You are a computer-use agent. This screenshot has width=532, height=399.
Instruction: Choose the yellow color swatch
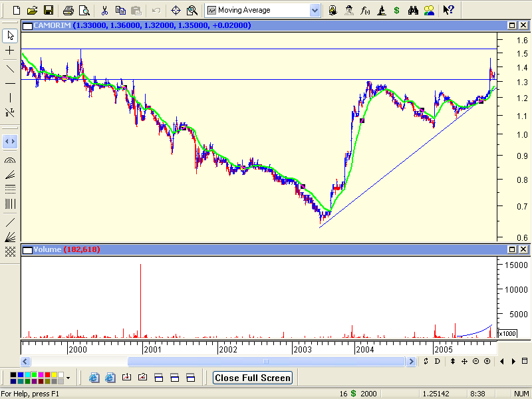[x=55, y=374]
